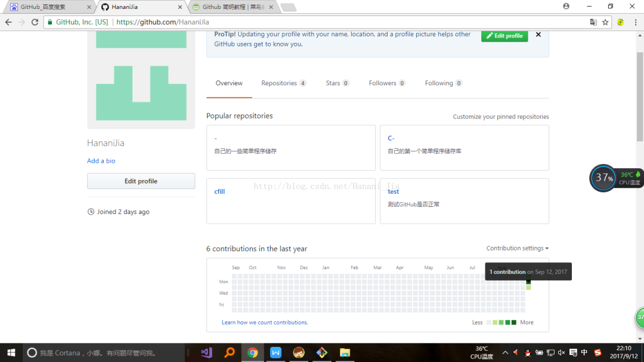Click Learn how we count contributions
This screenshot has width=644, height=362.
(x=265, y=323)
